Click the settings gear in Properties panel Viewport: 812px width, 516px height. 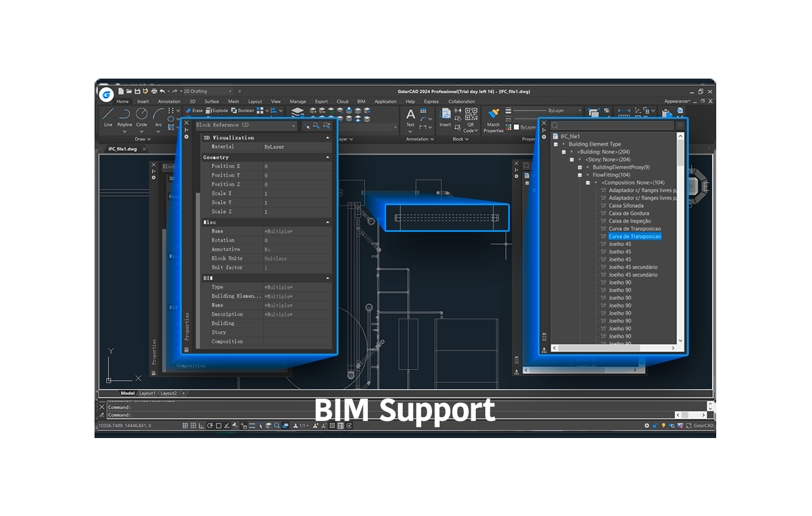coord(187,137)
